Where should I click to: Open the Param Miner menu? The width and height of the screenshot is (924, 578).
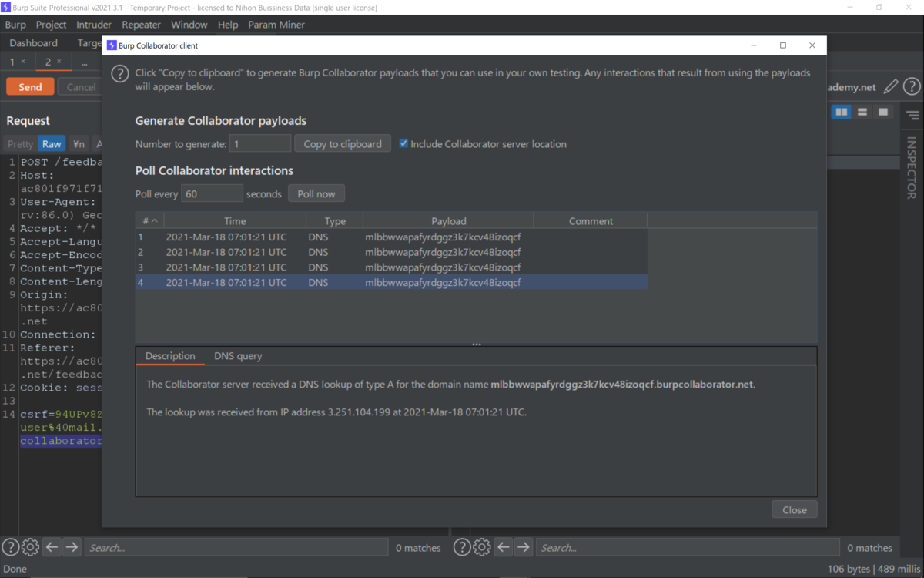click(276, 25)
